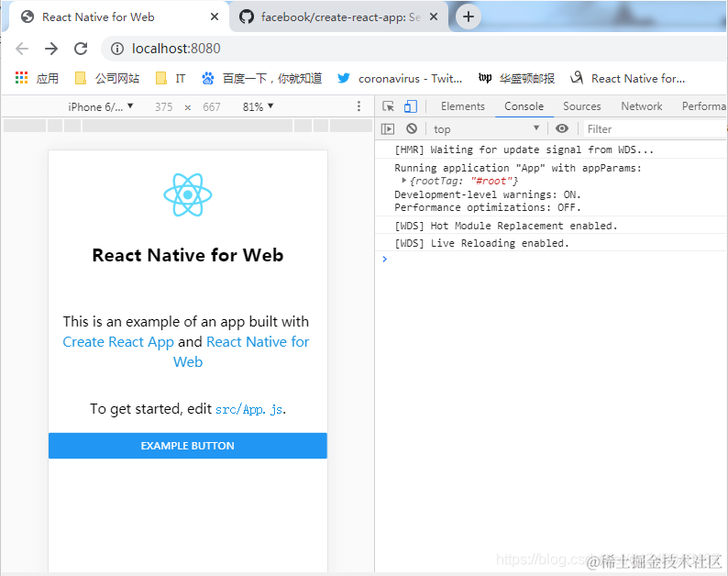Viewport: 728px width, 576px height.
Task: Toggle the device toolbar icon
Action: point(411,106)
